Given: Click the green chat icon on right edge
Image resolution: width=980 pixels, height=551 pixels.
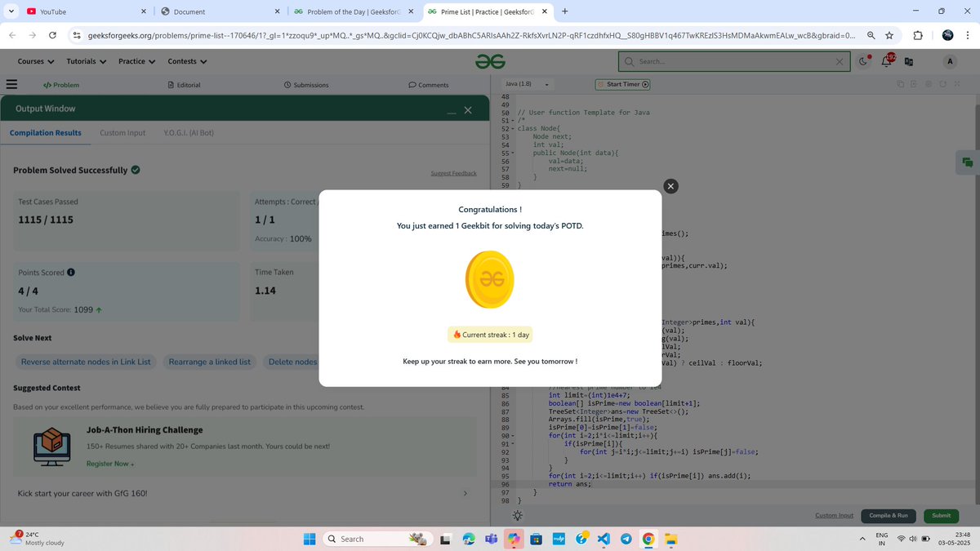Looking at the screenshot, I should [x=967, y=162].
